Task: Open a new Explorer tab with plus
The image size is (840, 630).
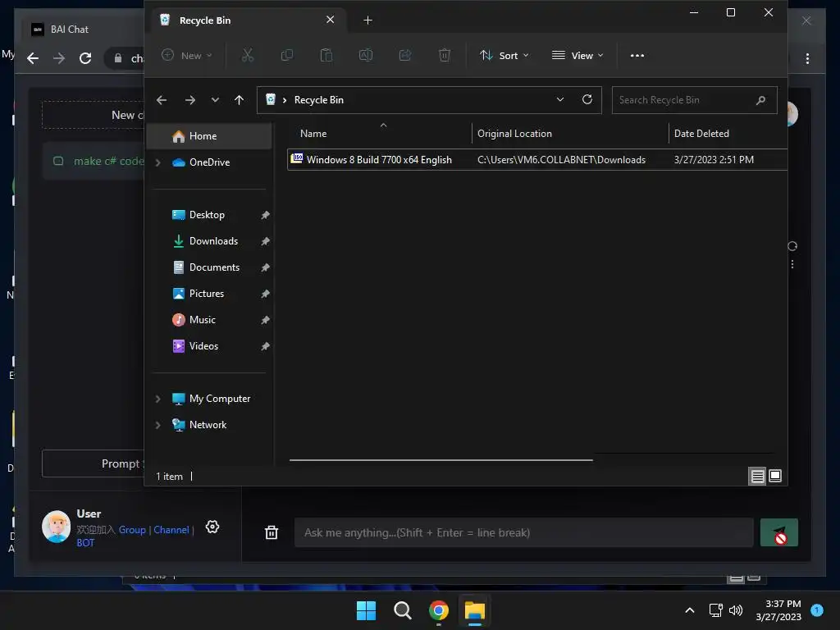Action: (x=367, y=21)
